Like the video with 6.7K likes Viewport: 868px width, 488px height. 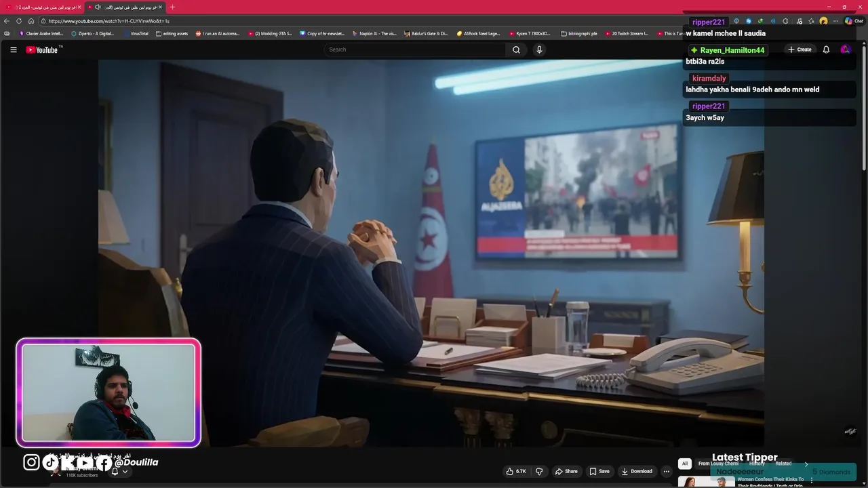(x=516, y=471)
